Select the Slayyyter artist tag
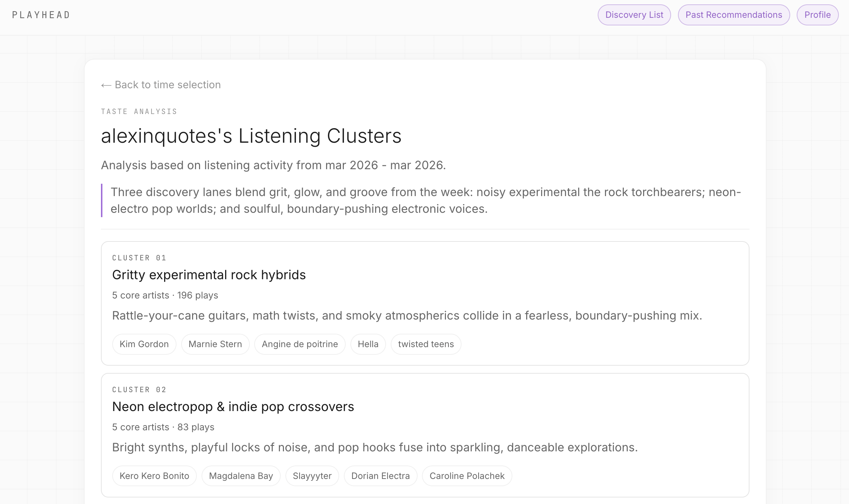Viewport: 849px width, 504px height. 312,476
